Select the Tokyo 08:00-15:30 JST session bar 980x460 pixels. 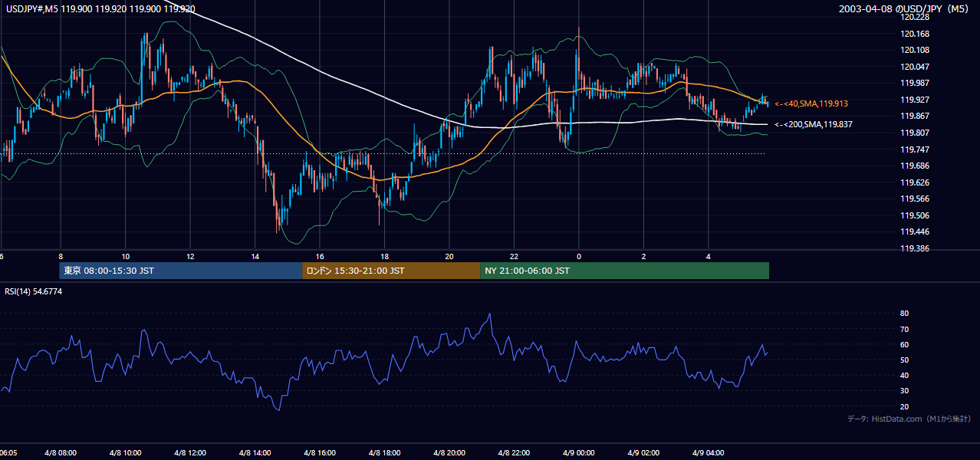[181, 271]
